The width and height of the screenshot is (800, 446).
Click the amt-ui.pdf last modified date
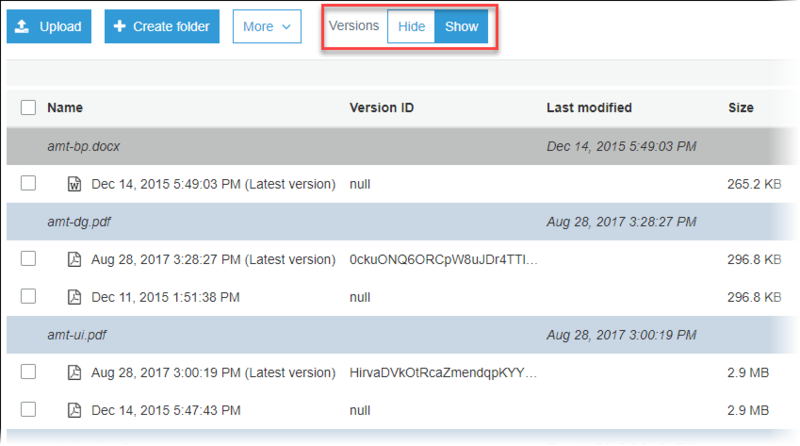[621, 335]
